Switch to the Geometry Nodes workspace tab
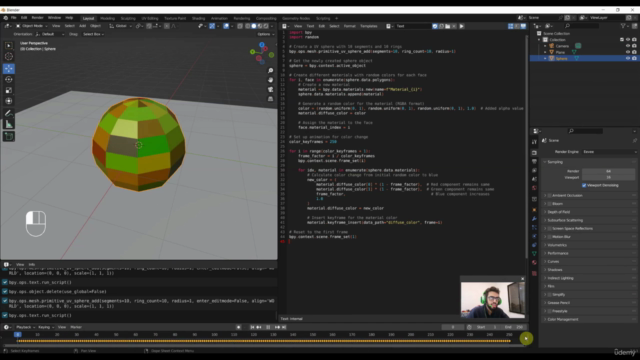 [x=296, y=18]
